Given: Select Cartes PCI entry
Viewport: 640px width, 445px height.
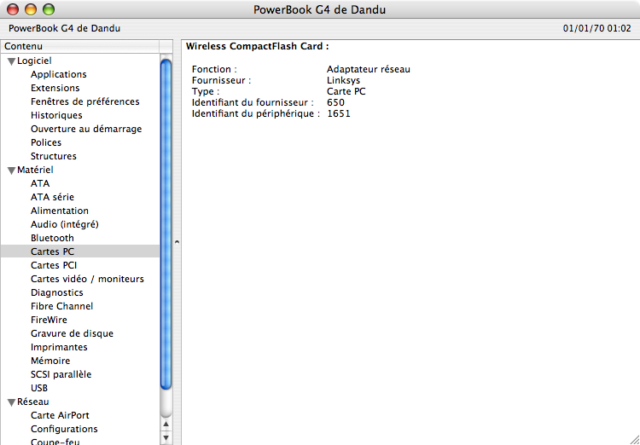Looking at the screenshot, I should (x=53, y=265).
